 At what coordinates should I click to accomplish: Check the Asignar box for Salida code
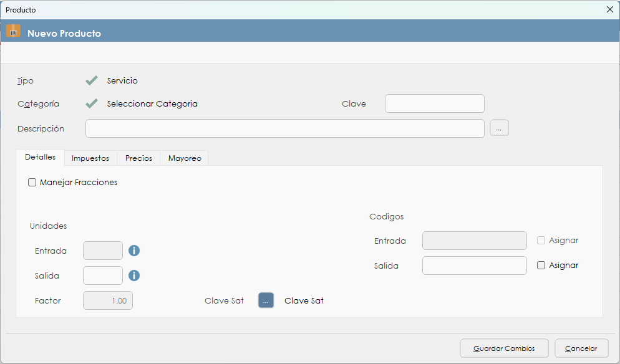541,266
